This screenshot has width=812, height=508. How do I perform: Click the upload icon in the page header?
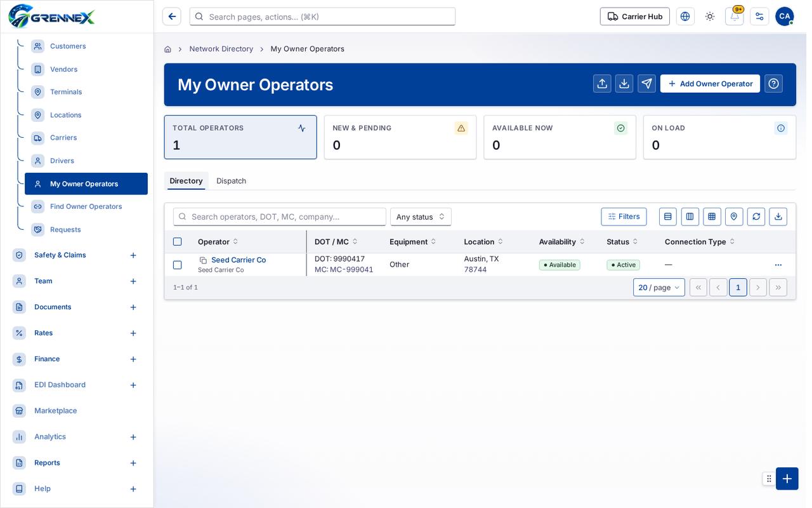pyautogui.click(x=602, y=84)
